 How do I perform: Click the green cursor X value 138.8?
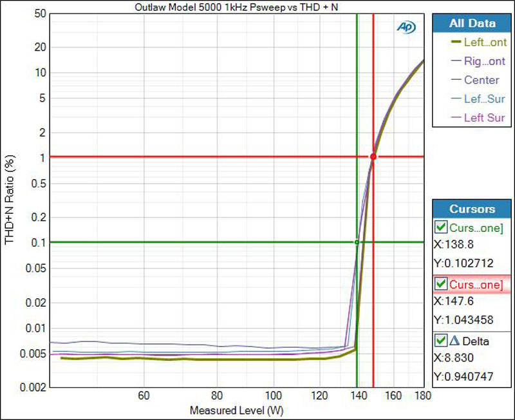click(456, 246)
